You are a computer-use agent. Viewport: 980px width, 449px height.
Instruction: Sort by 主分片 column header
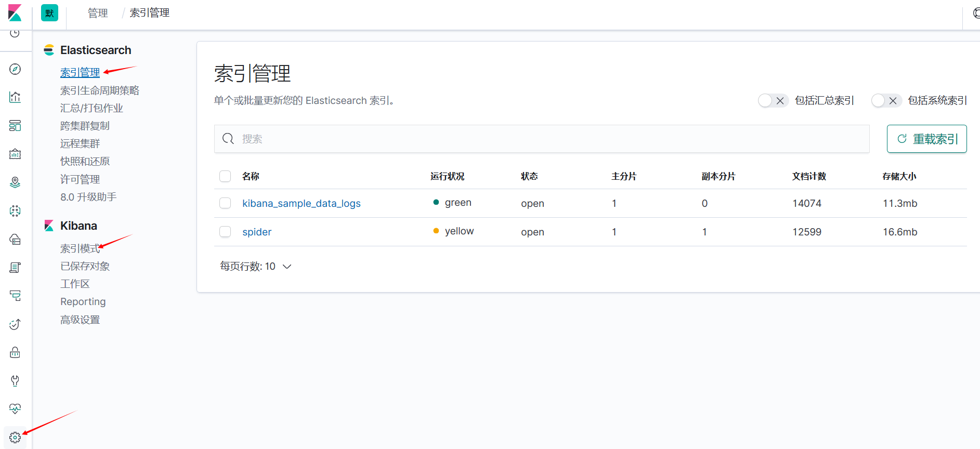624,176
